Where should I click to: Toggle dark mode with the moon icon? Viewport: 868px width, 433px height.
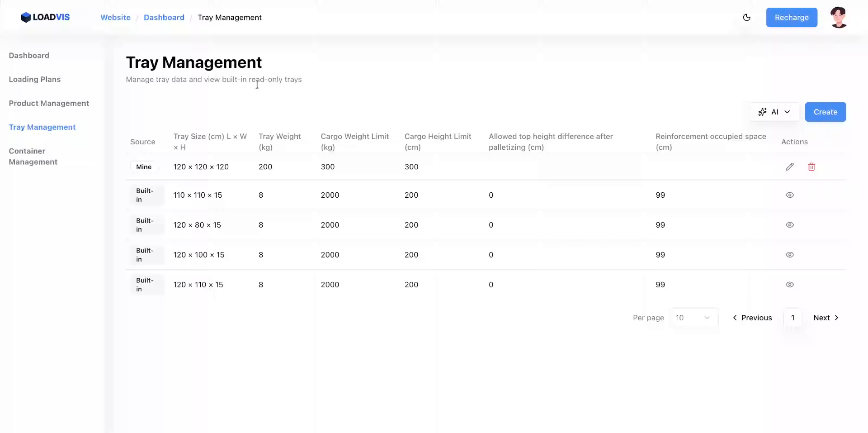click(x=747, y=18)
